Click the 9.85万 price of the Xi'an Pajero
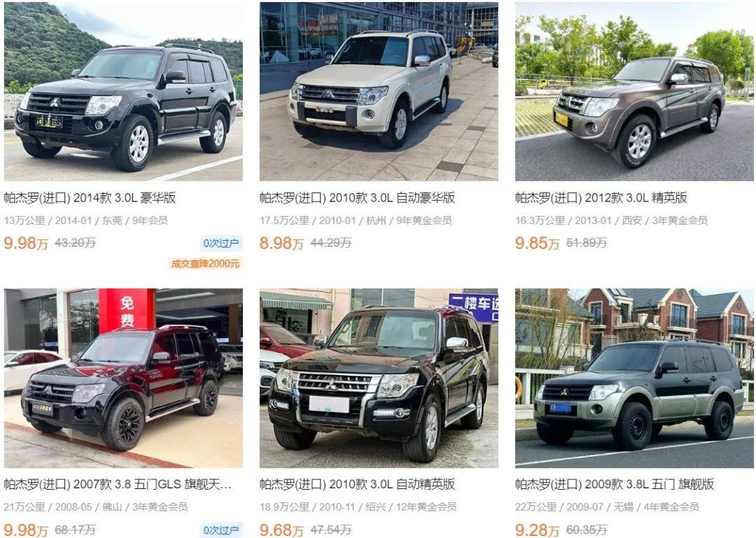Screen dimensions: 756x538 537,243
